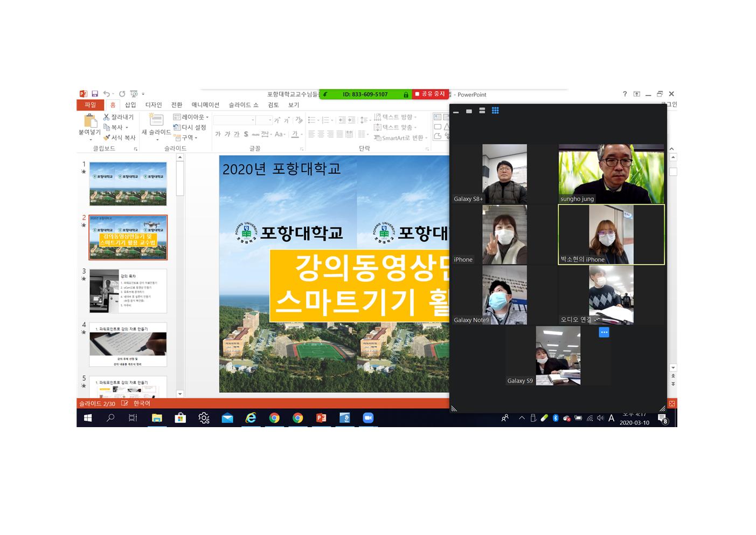Click the spell check icon in status bar
The image size is (756, 535).
[x=125, y=403]
